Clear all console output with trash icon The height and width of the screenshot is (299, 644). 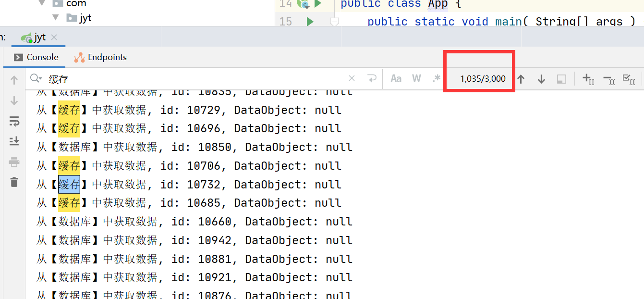coord(14,182)
